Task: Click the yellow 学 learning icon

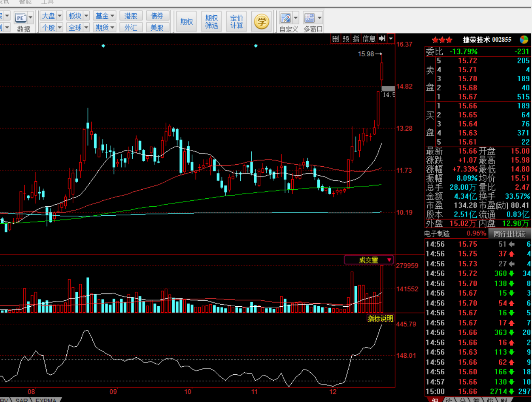Action: pyautogui.click(x=261, y=22)
